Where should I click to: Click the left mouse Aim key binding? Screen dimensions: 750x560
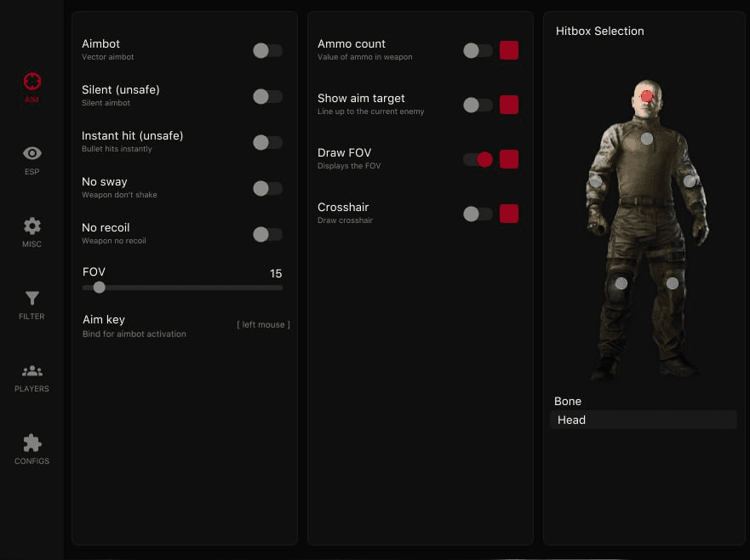pyautogui.click(x=263, y=325)
